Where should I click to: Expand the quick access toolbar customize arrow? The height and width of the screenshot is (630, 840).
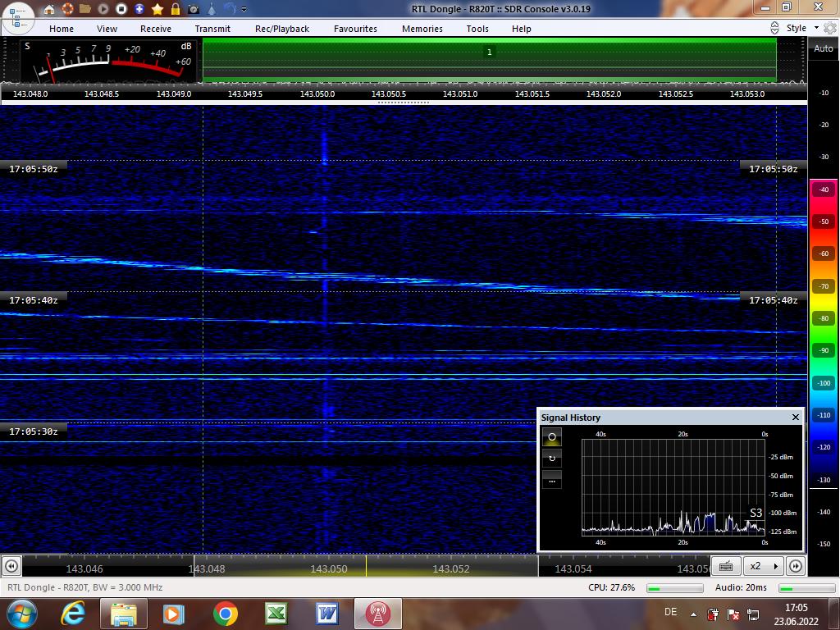(244, 10)
